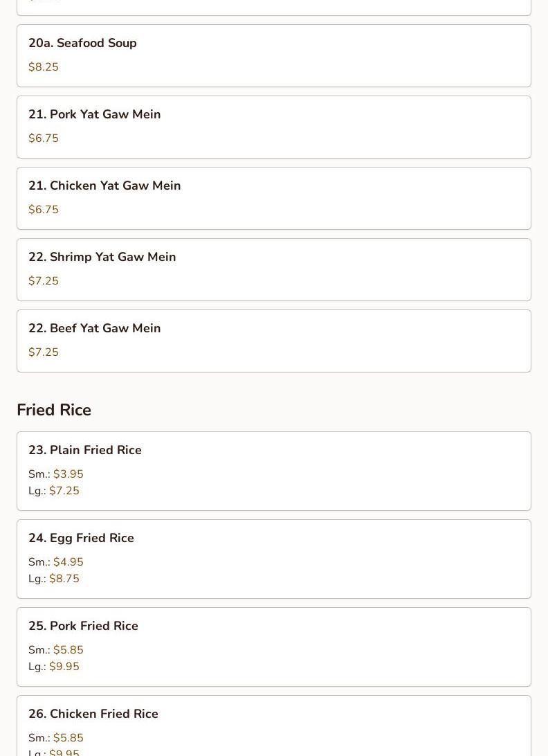This screenshot has width=548, height=756.
Task: Click the $6.75 Pork Yat Gaw Mein price
Action: pos(44,138)
